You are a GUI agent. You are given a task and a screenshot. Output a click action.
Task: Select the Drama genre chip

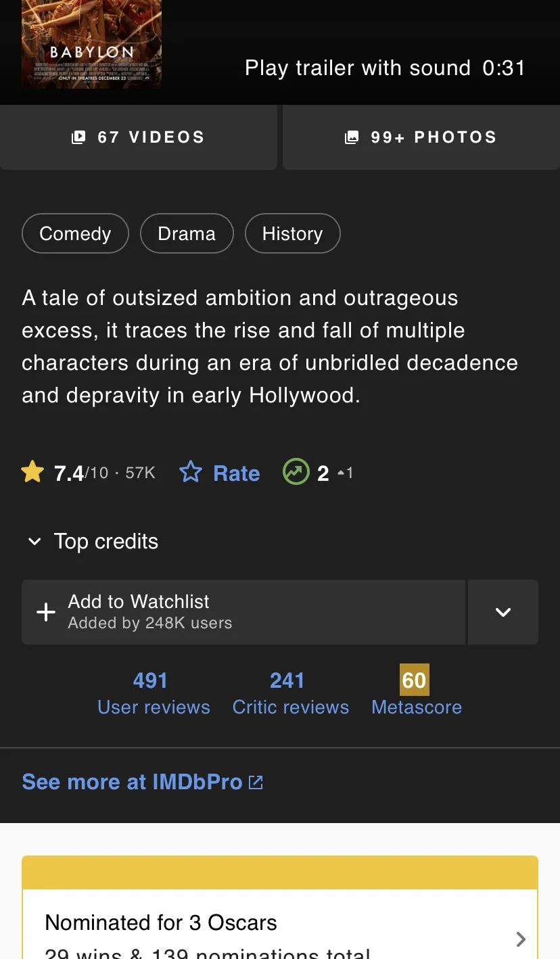point(187,233)
